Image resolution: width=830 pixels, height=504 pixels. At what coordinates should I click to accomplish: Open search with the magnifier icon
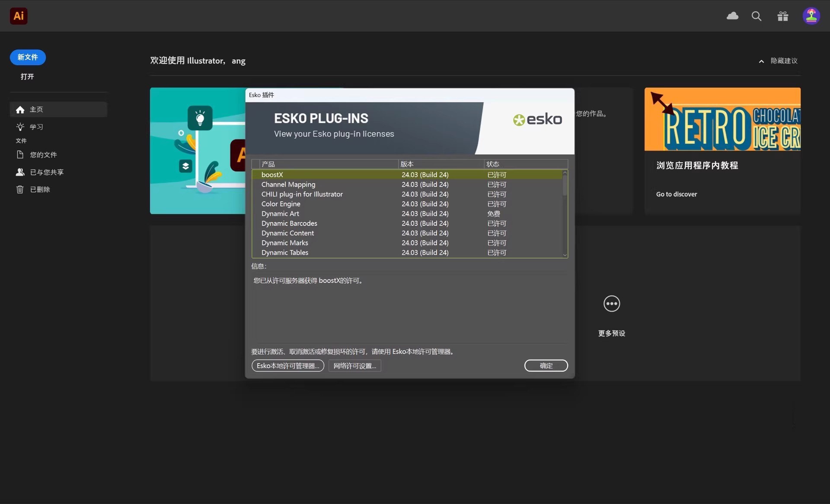pos(757,16)
